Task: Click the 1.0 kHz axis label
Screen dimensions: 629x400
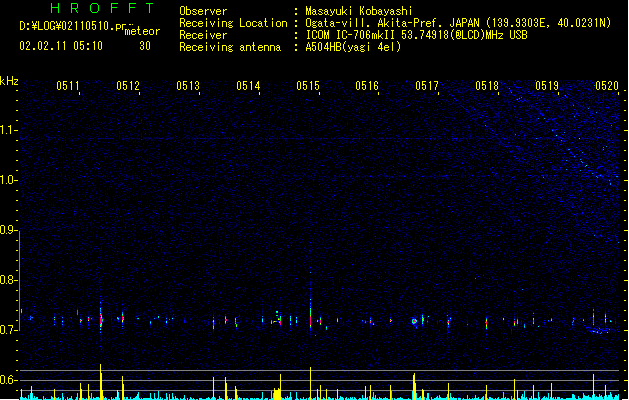Action: 8,180
